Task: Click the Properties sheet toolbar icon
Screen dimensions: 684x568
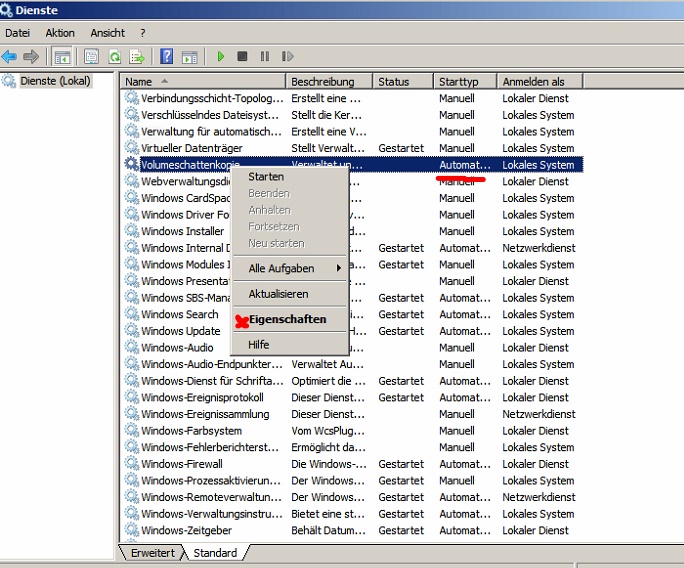Action: point(92,56)
